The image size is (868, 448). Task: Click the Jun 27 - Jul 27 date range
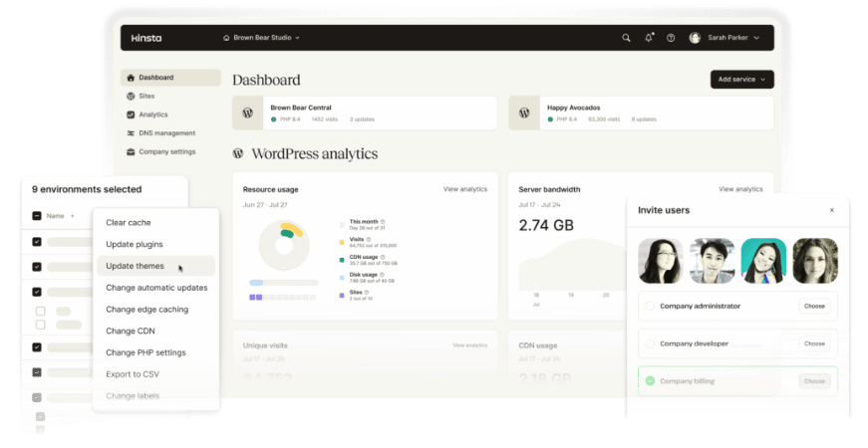point(265,205)
